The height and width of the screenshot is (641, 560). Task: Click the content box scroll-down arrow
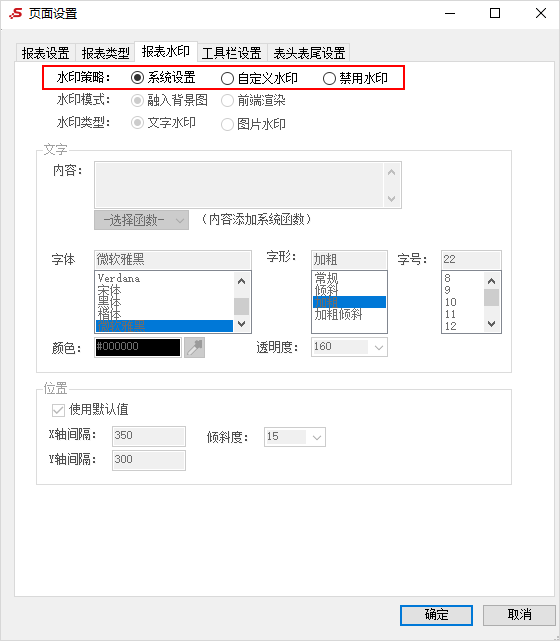tap(391, 198)
